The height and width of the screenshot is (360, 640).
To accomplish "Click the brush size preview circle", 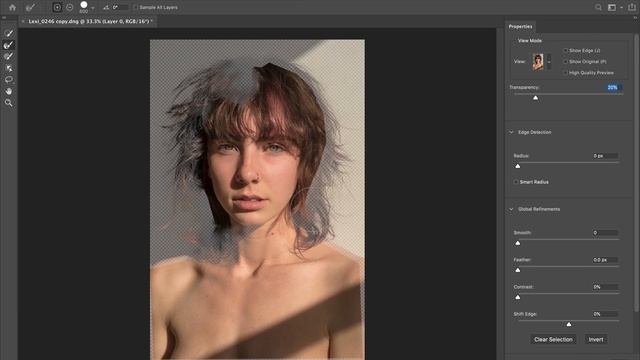I will tap(84, 5).
